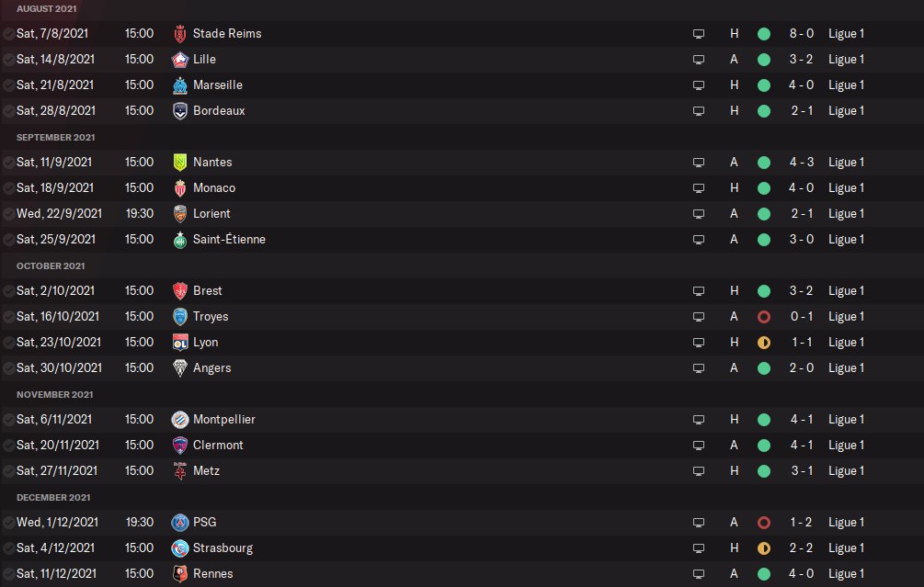Click the Lille club badge icon
The image size is (924, 587).
coord(179,60)
